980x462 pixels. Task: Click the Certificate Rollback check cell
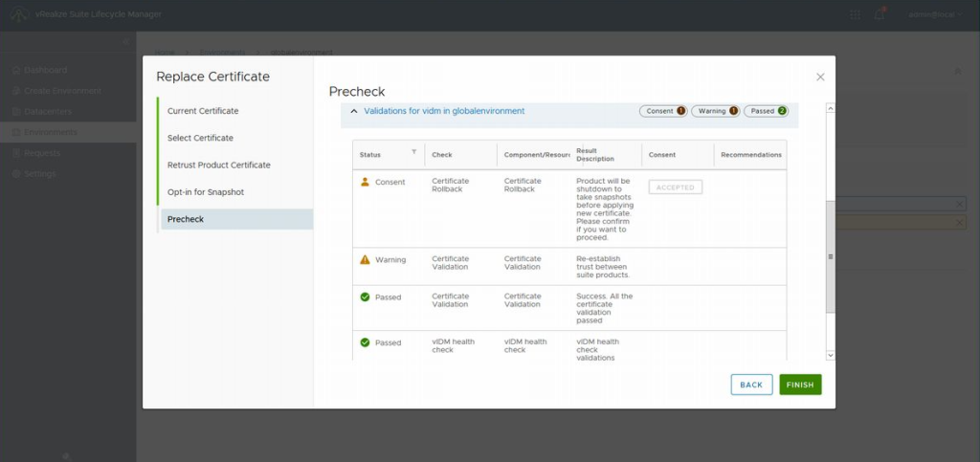pos(450,185)
